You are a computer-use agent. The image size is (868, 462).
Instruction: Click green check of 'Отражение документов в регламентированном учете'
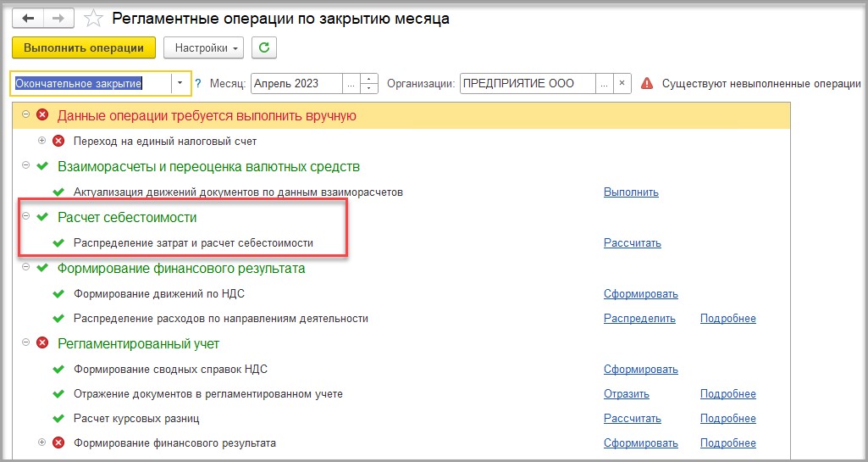click(58, 394)
